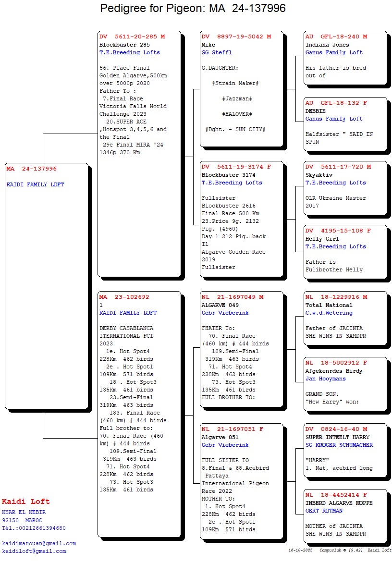
Task: Select the Blockbuster 3174 pigeon box
Action: coord(241,219)
